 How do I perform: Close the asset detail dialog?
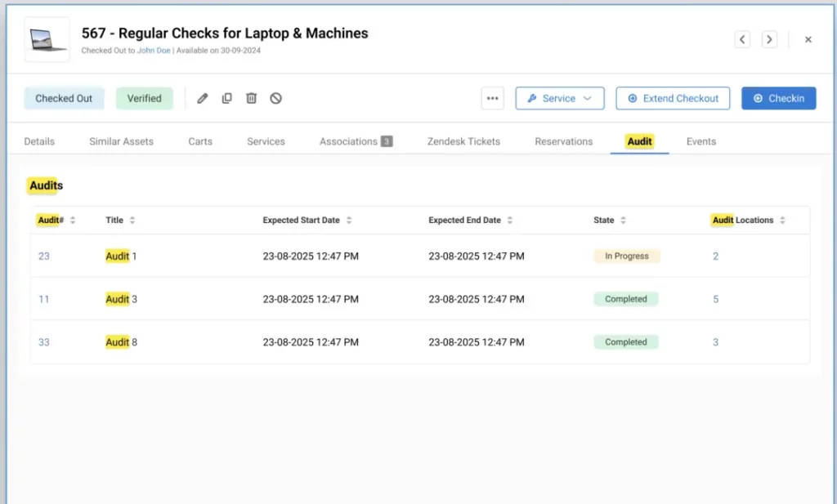click(808, 39)
